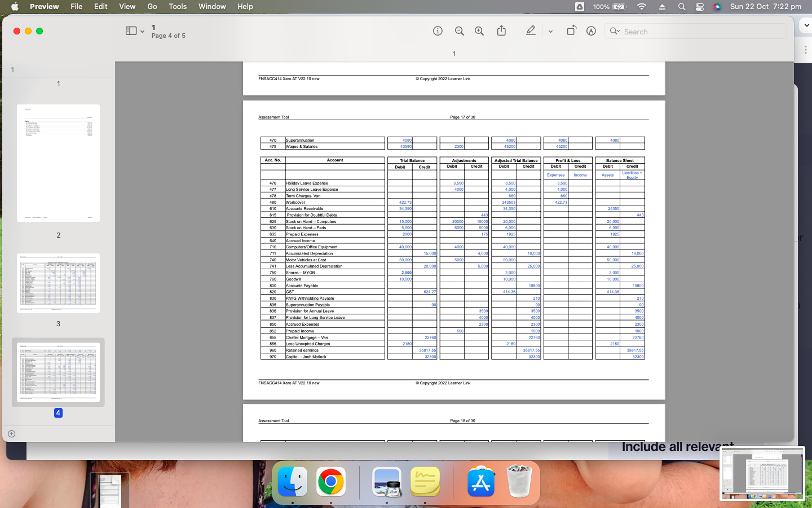The image size is (812, 508).
Task: Select the highlight annotation tool
Action: [590, 31]
